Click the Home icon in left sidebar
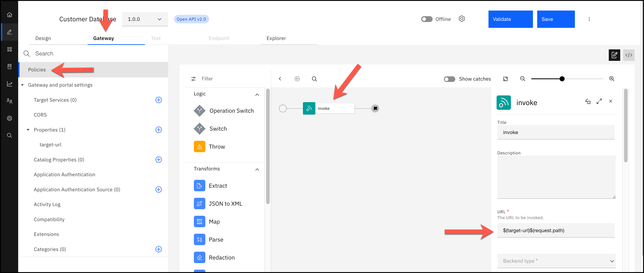This screenshot has height=273, width=644. tap(9, 15)
